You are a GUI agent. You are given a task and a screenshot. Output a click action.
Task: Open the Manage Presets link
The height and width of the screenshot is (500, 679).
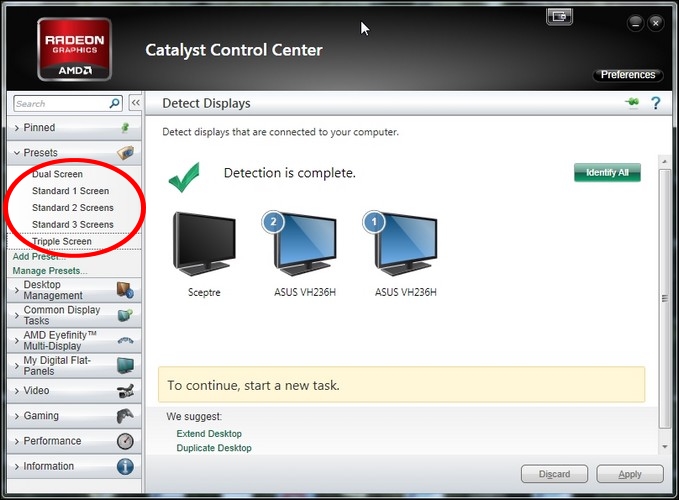pyautogui.click(x=50, y=271)
